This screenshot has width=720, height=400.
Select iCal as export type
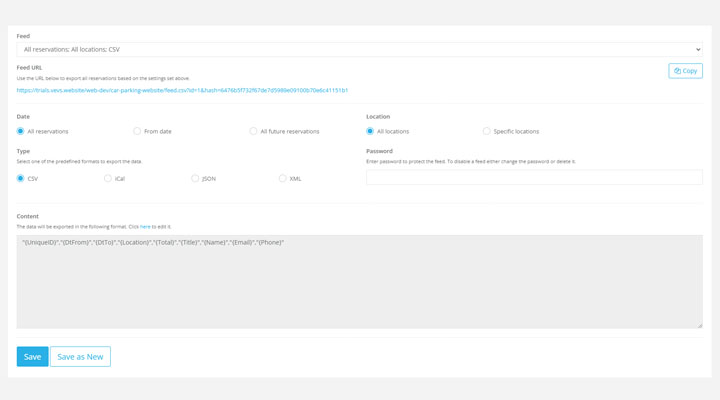(x=107, y=178)
